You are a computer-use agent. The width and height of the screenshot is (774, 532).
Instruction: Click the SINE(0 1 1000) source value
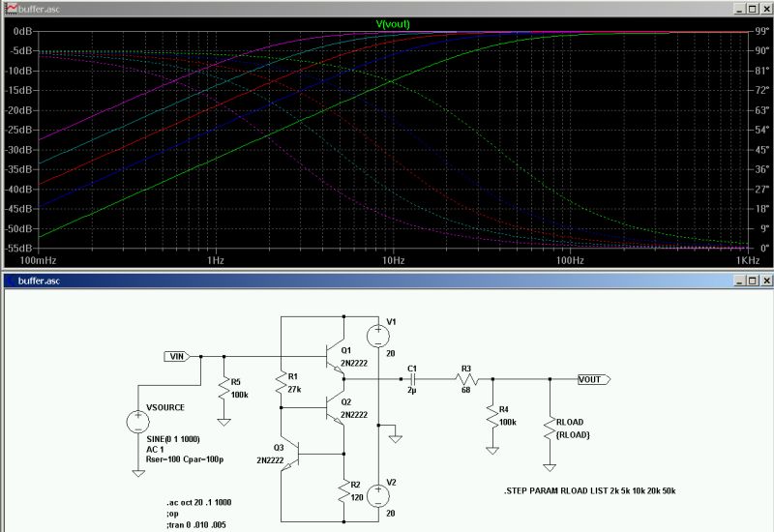[173, 439]
